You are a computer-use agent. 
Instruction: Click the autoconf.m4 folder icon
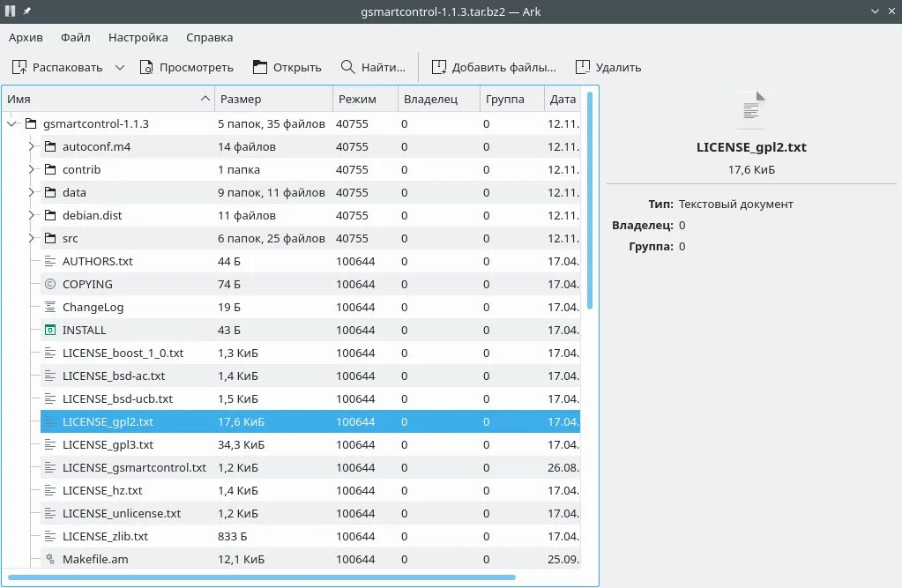pyautogui.click(x=50, y=146)
